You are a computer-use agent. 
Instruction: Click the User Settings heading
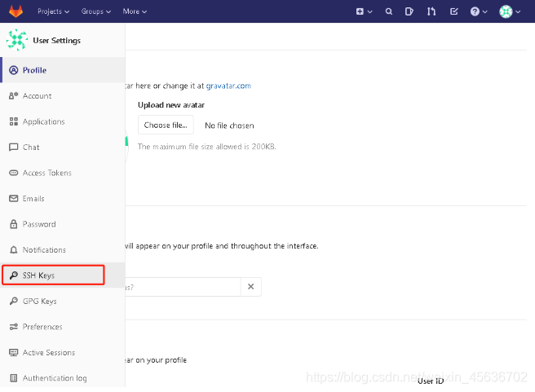point(56,41)
